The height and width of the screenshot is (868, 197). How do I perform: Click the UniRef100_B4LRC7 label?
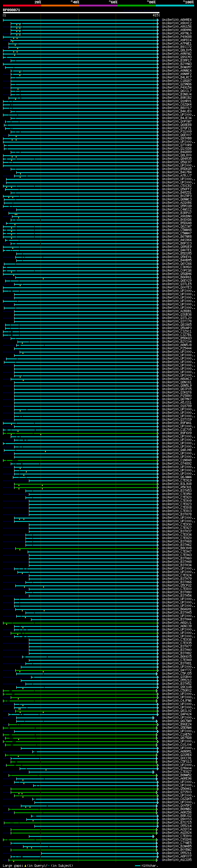(x=177, y=78)
